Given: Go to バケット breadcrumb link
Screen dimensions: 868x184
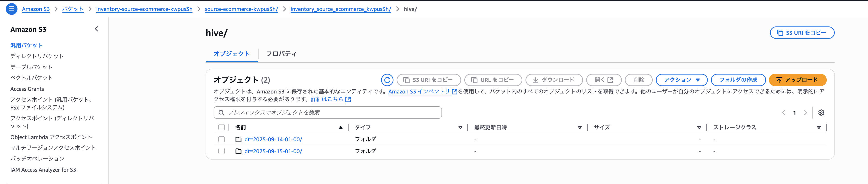Looking at the screenshot, I should pyautogui.click(x=73, y=9).
